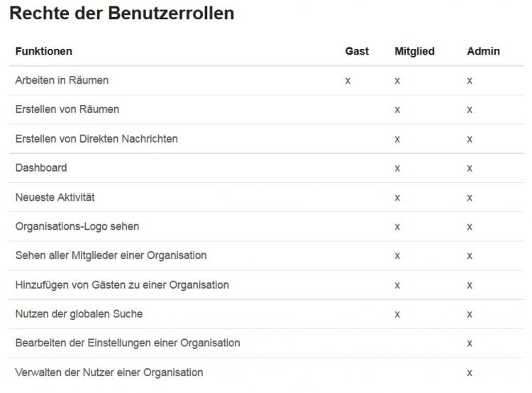The image size is (532, 393).
Task: Click the 'Rechte der Benutzerrollen' heading
Action: [121, 13]
